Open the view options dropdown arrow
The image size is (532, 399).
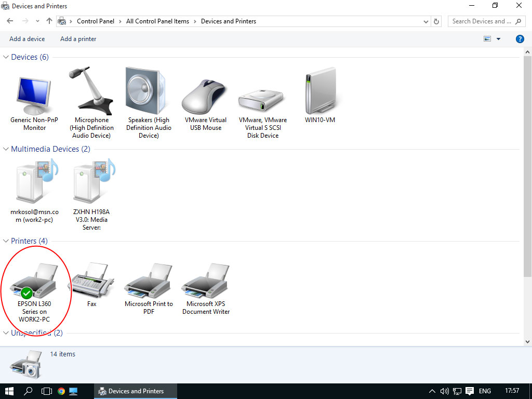(x=498, y=39)
